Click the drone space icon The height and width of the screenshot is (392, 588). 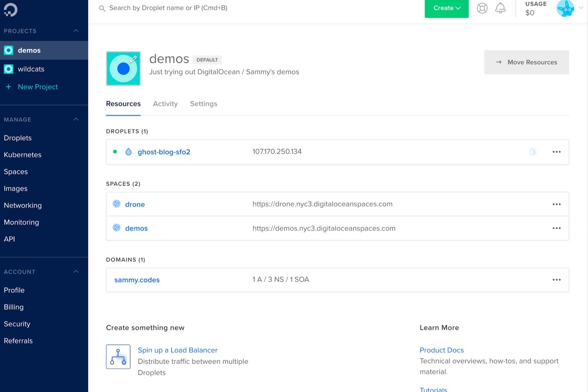[117, 204]
